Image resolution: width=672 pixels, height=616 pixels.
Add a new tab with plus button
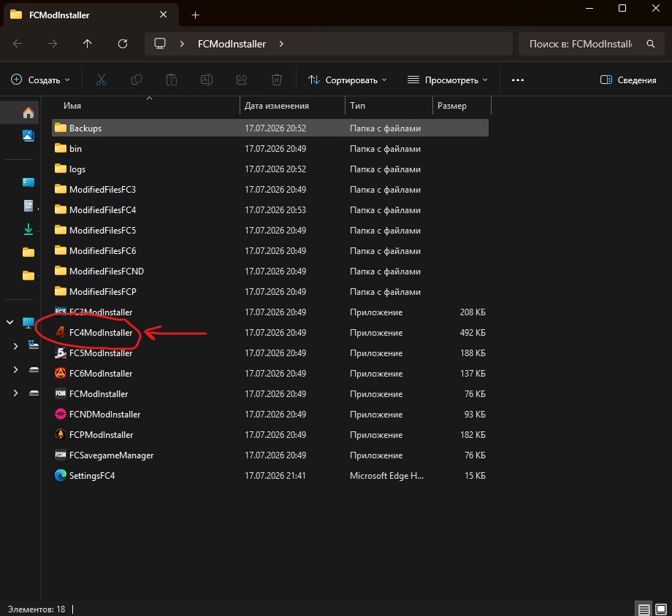pyautogui.click(x=196, y=15)
